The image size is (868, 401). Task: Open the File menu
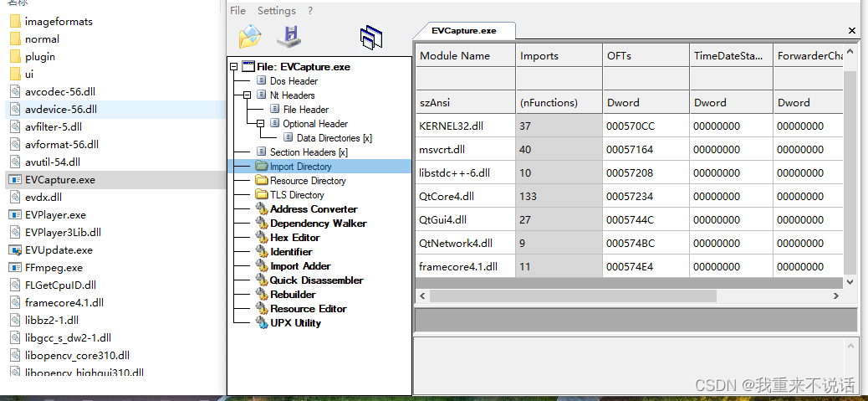click(238, 11)
